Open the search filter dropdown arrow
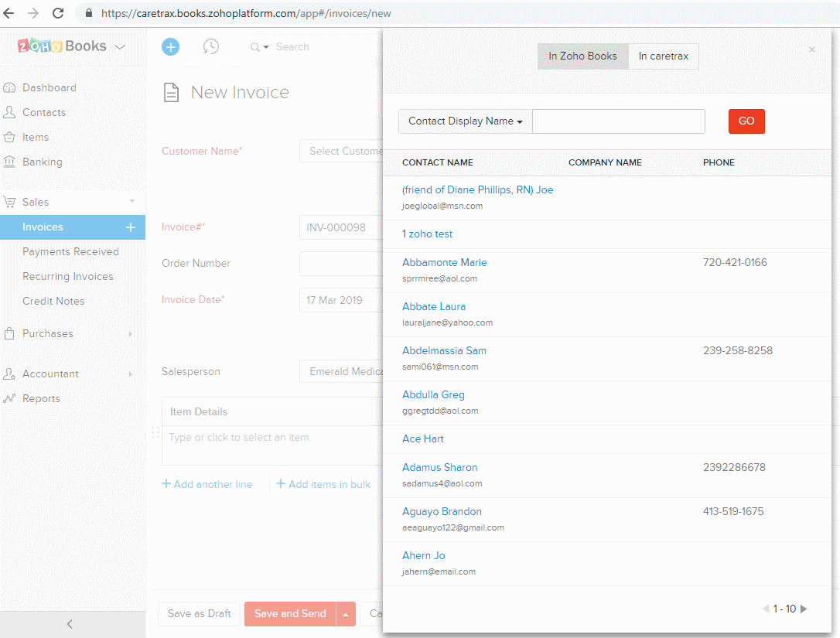This screenshot has height=638, width=840. point(266,47)
